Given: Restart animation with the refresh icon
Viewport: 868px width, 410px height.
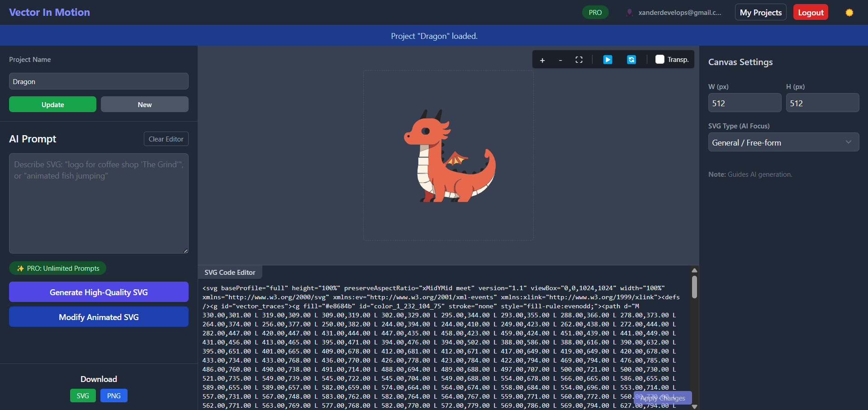Looking at the screenshot, I should (x=631, y=60).
